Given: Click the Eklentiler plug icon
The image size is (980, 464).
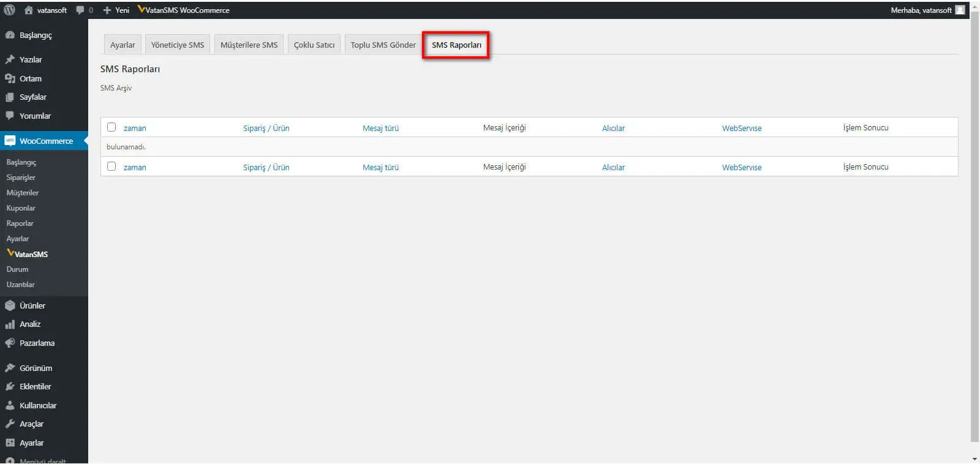Looking at the screenshot, I should 10,386.
